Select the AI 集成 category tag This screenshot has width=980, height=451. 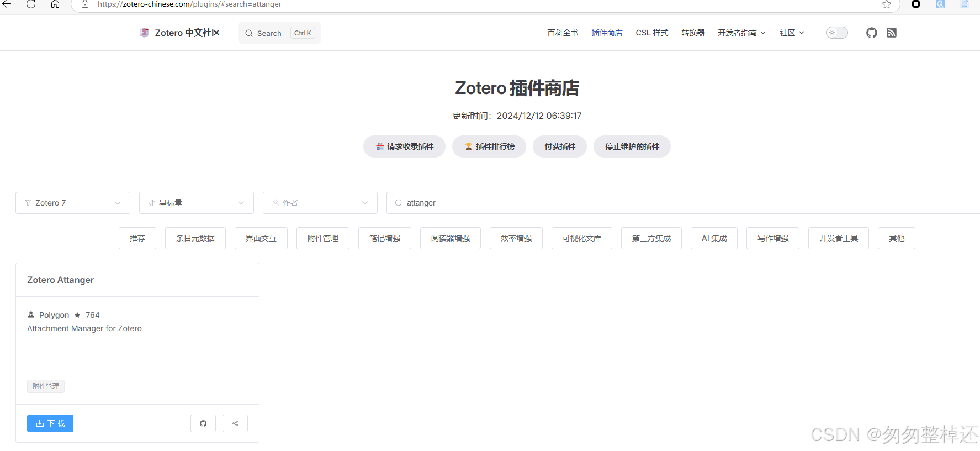(x=714, y=238)
